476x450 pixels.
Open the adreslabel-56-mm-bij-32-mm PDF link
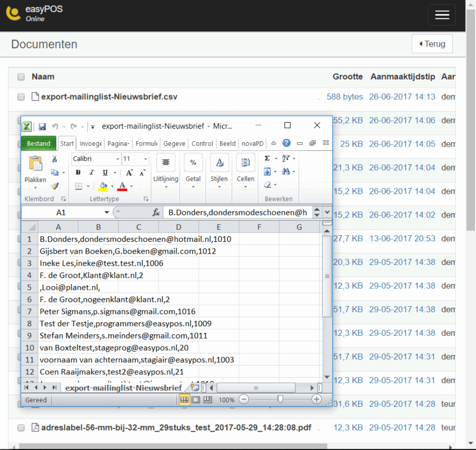coord(176,428)
